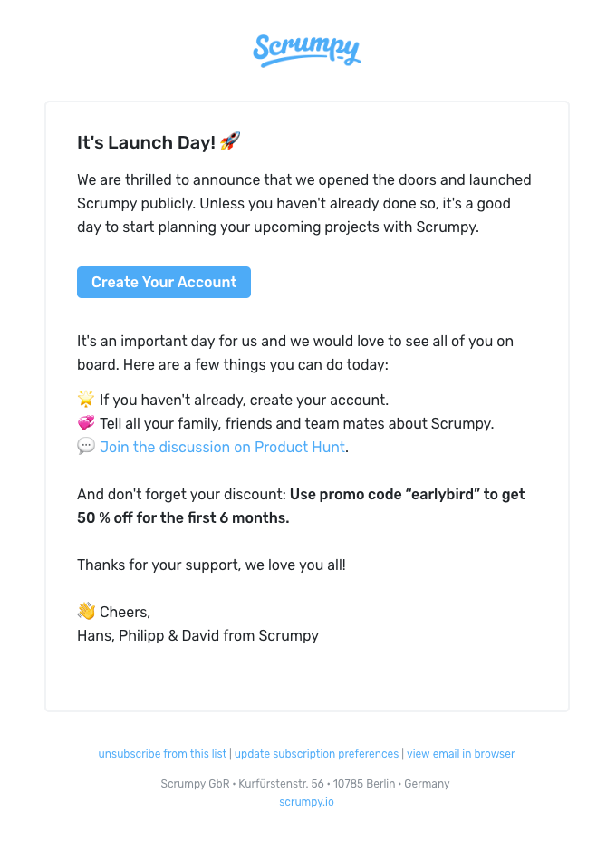Click the party popper emoji before account tip

pos(84,399)
